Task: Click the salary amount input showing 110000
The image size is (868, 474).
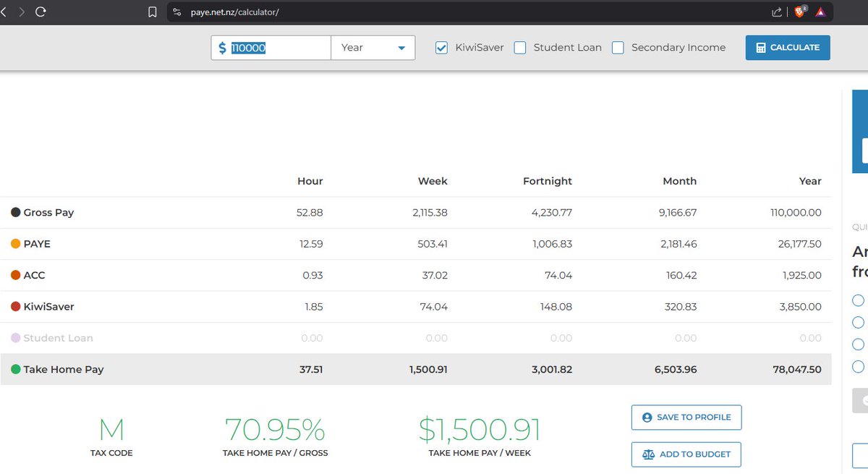Action: [x=271, y=48]
